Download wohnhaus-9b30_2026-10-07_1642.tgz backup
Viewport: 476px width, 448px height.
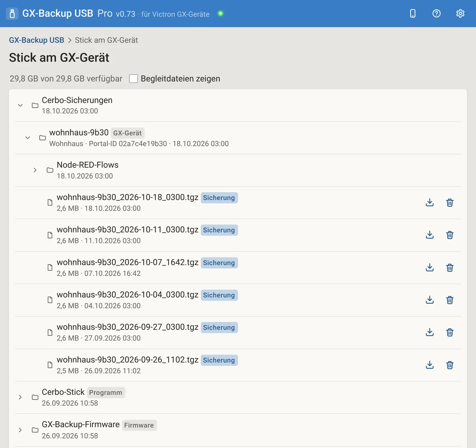coord(430,268)
